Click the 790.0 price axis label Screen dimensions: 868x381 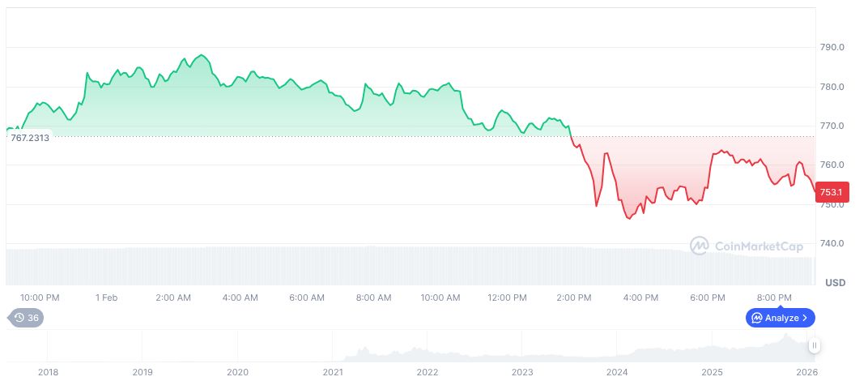tap(832, 48)
